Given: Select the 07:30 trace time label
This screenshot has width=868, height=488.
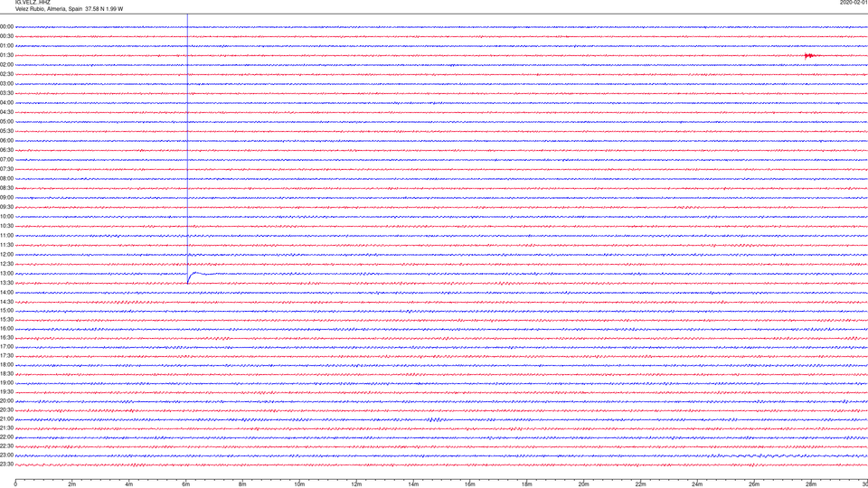Looking at the screenshot, I should point(6,169).
